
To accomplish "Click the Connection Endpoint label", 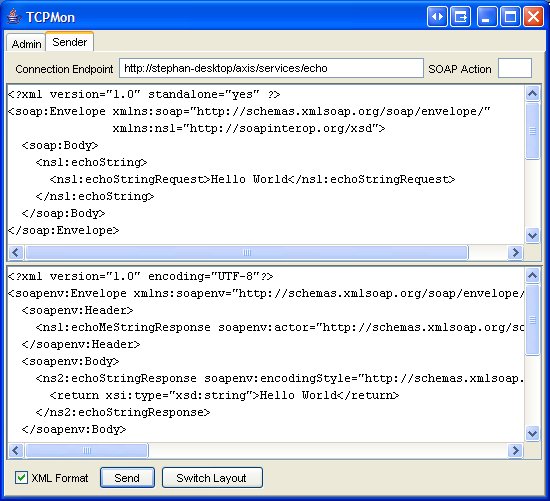I will coord(64,69).
